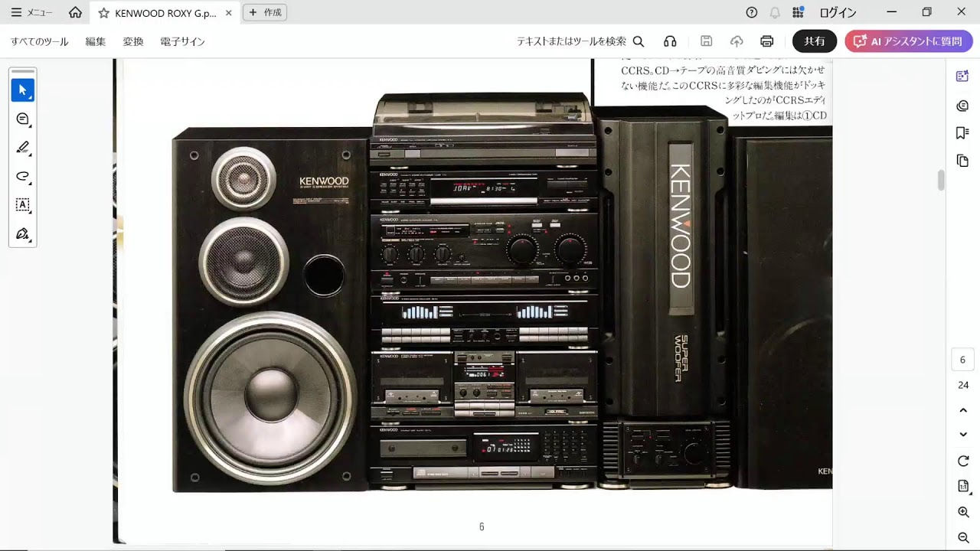Go to previous page up chevron
The height and width of the screenshot is (551, 980).
(963, 410)
